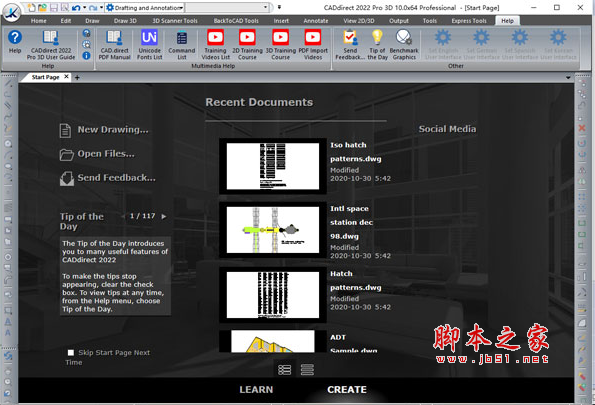
Task: Open the Command List
Action: pyautogui.click(x=182, y=44)
